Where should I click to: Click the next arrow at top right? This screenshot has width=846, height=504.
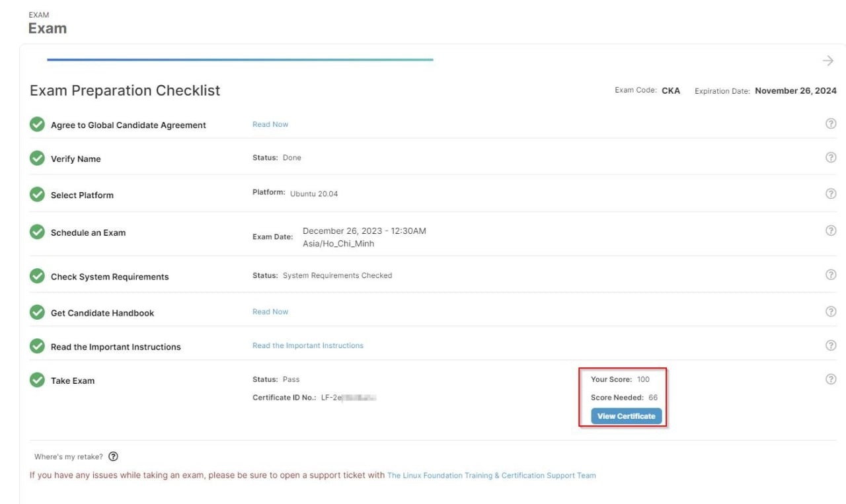point(827,61)
